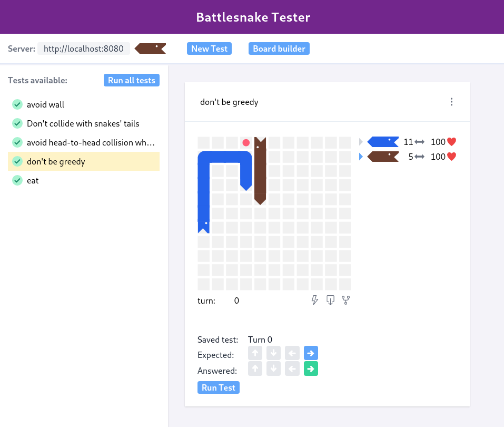Click the blue snake head on board
The width and height of the screenshot is (504, 427).
click(203, 227)
